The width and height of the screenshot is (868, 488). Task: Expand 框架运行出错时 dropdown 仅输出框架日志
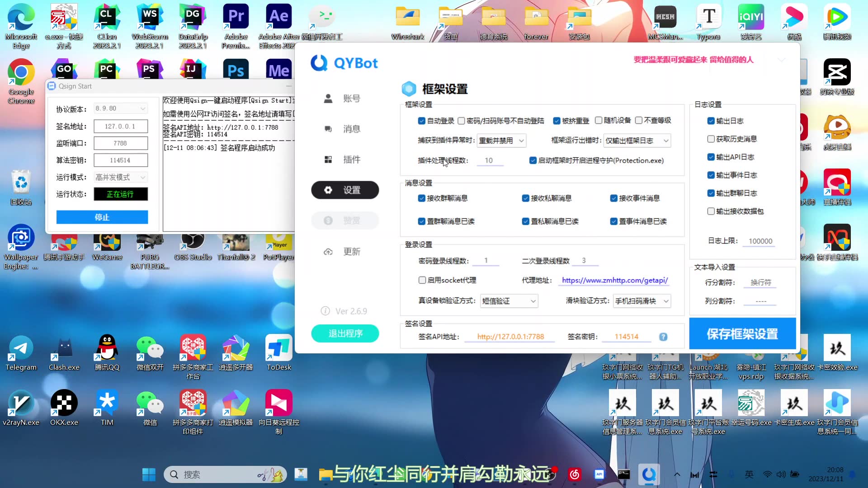(637, 141)
